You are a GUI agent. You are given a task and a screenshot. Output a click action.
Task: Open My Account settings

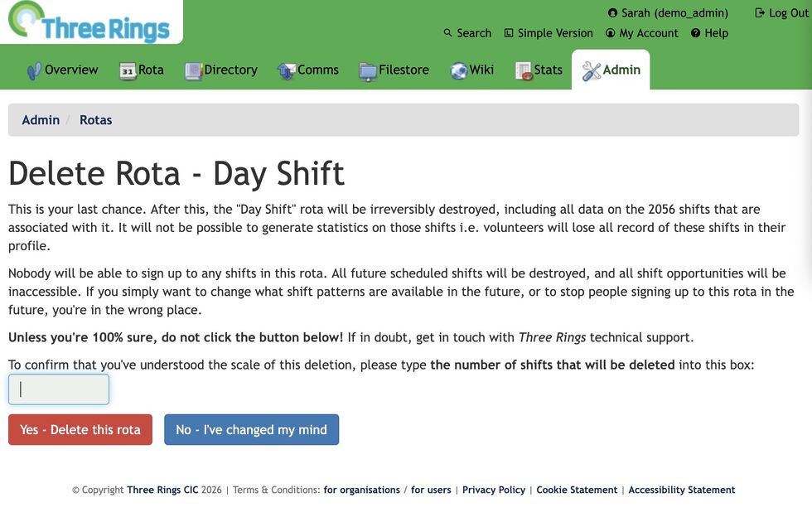(x=641, y=33)
